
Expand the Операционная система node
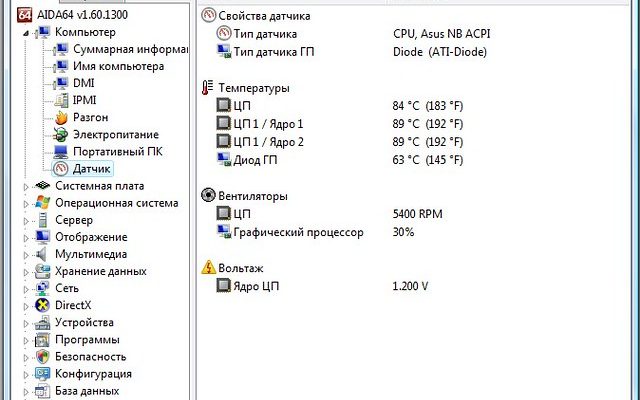coord(27,203)
